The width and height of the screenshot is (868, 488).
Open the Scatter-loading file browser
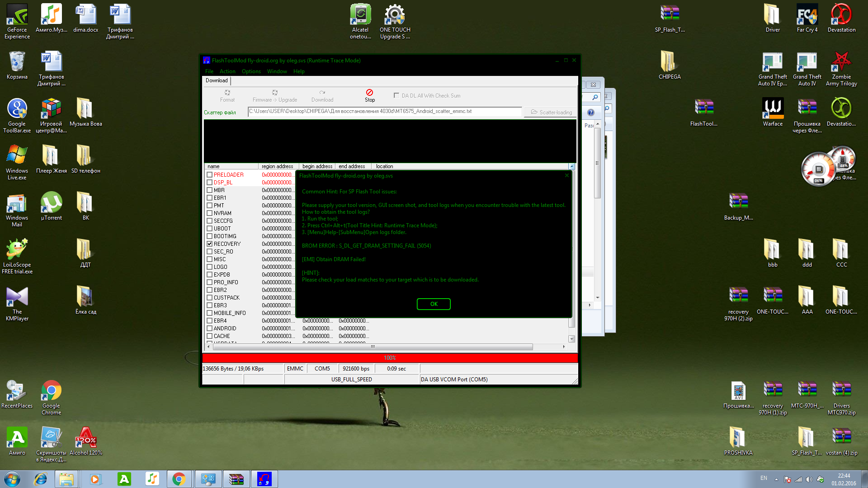pos(551,112)
